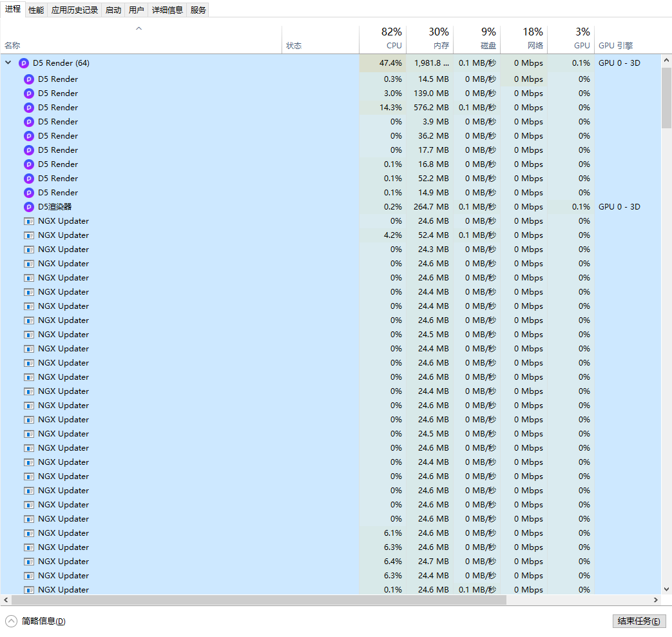Click icon of NGX Updater using 24.7 MB
The image size is (672, 637).
tap(29, 562)
